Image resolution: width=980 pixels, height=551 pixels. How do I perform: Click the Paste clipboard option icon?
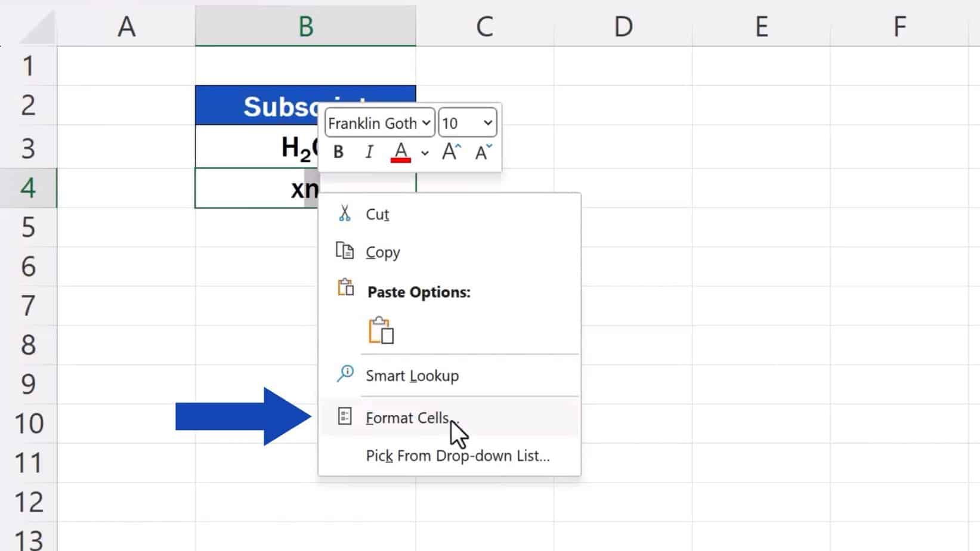click(381, 330)
